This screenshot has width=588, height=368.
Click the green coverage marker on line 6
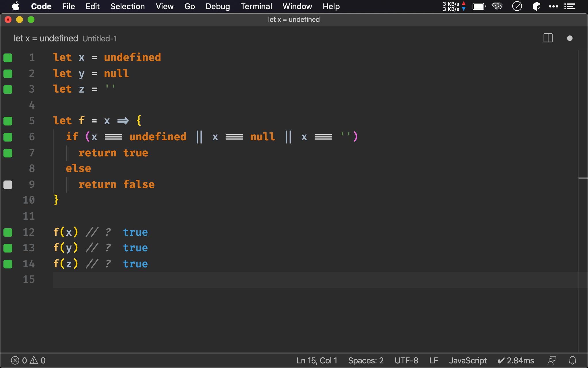coord(8,137)
